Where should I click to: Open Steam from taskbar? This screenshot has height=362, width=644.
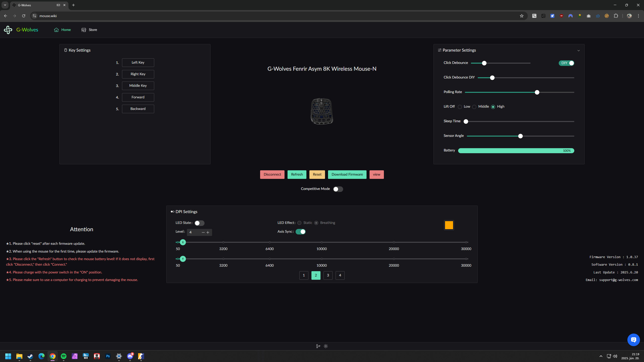coord(30,356)
